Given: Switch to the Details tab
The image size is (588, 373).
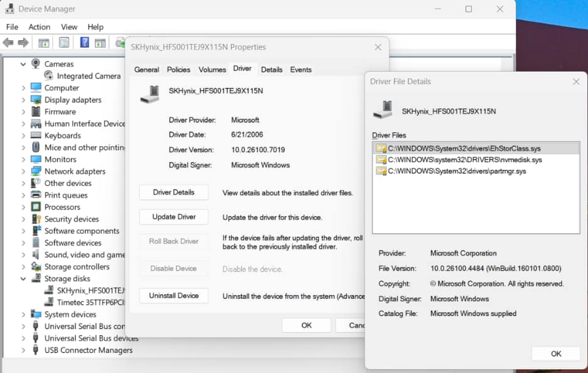Looking at the screenshot, I should pyautogui.click(x=271, y=70).
